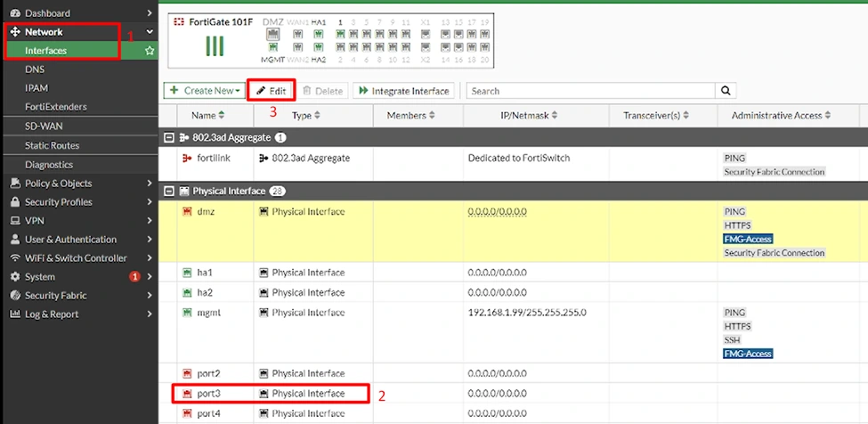Sort the table by Name column
868x424 pixels.
pyautogui.click(x=207, y=116)
